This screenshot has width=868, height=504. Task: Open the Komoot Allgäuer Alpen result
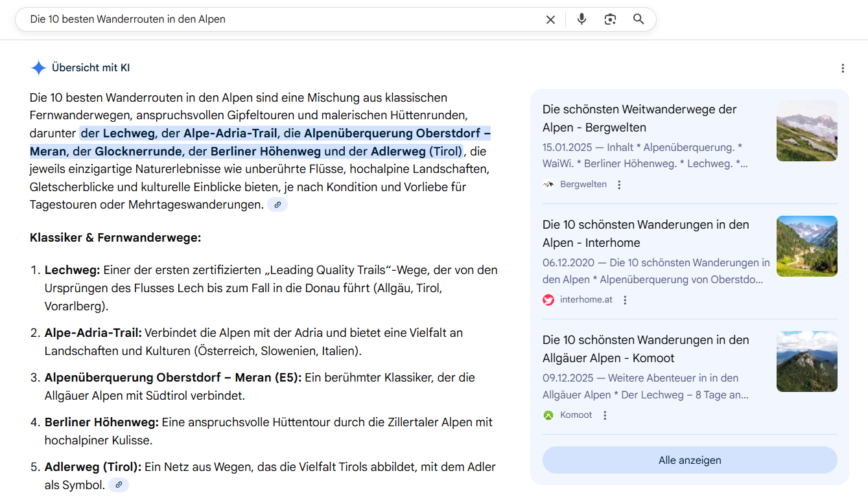pos(645,349)
